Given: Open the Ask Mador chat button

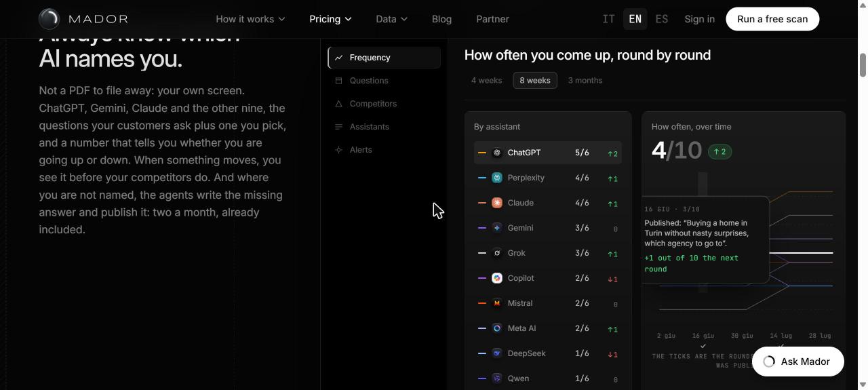Looking at the screenshot, I should pos(798,362).
